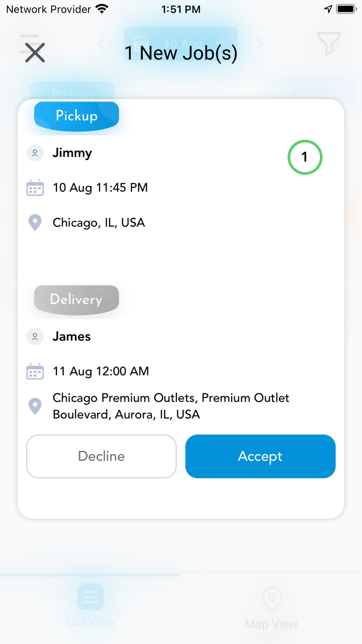This screenshot has height=644, width=362.
Task: Click the calendar icon beside Jimmy's pickup date
Action: [35, 187]
